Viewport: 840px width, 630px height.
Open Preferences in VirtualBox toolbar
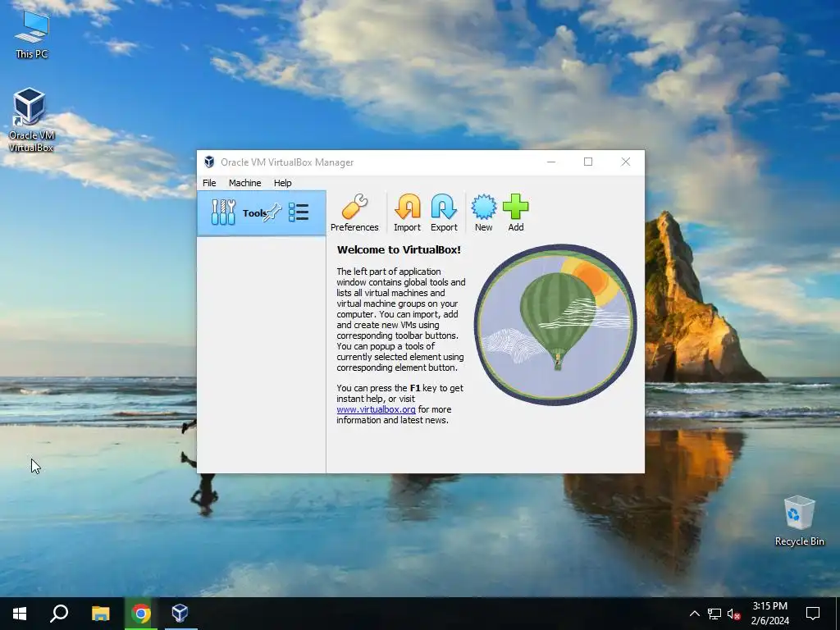click(354, 212)
